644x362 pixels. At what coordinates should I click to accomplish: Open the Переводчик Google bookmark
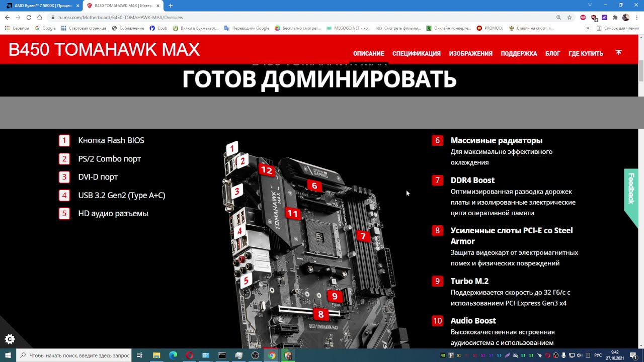247,28
